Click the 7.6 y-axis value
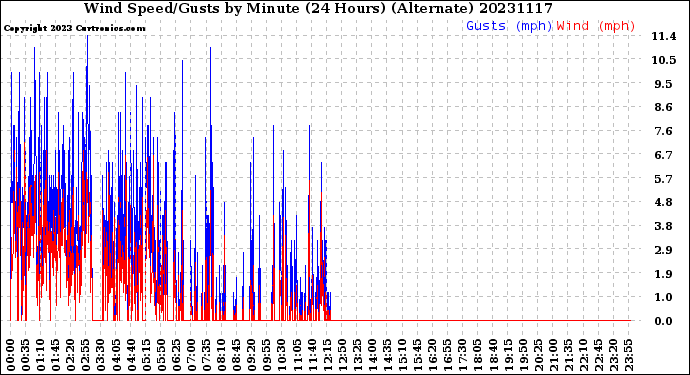Screen dimensions: 690x375 (x=664, y=131)
